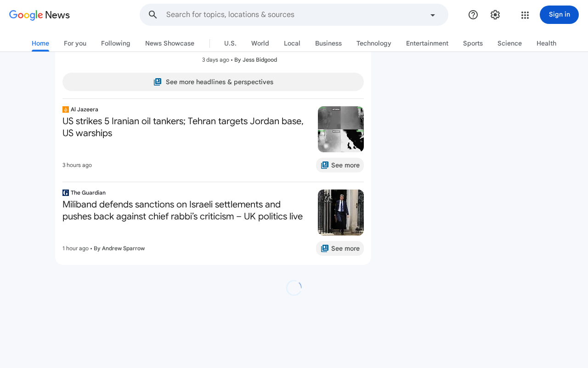The image size is (588, 368).
Task: Open the Miliband article thumbnail
Action: point(341,213)
